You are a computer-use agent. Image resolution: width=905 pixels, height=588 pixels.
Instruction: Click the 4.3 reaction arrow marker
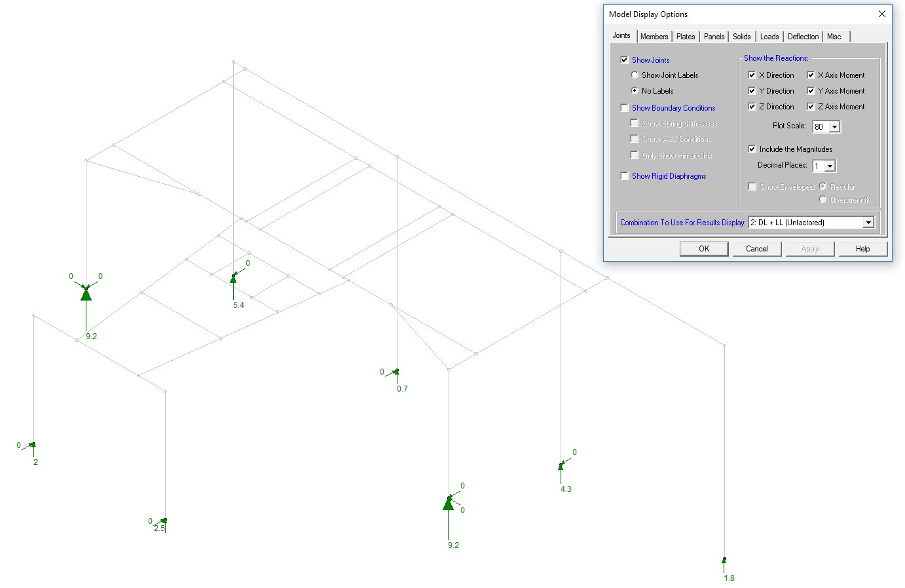(x=561, y=466)
